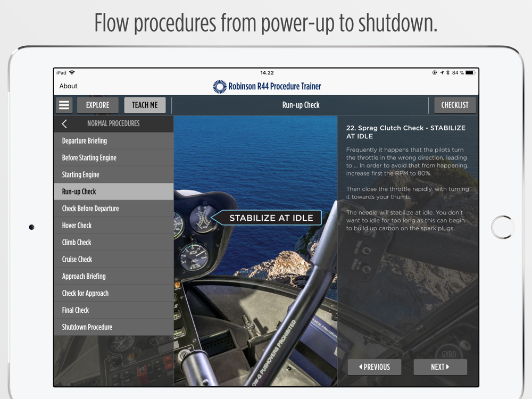Click the Run-up Check header title
Image resolution: width=532 pixels, height=399 pixels.
pyautogui.click(x=301, y=105)
